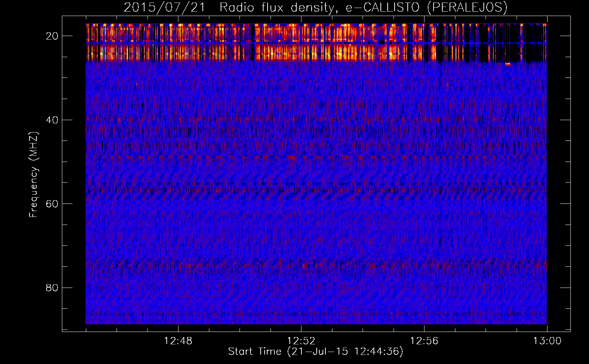The width and height of the screenshot is (589, 364).
Task: Click the Frequency (MHZ) axis title
Action: coord(33,175)
